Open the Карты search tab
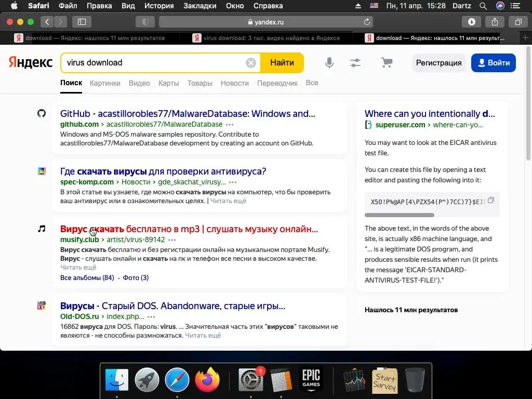 pyautogui.click(x=169, y=83)
